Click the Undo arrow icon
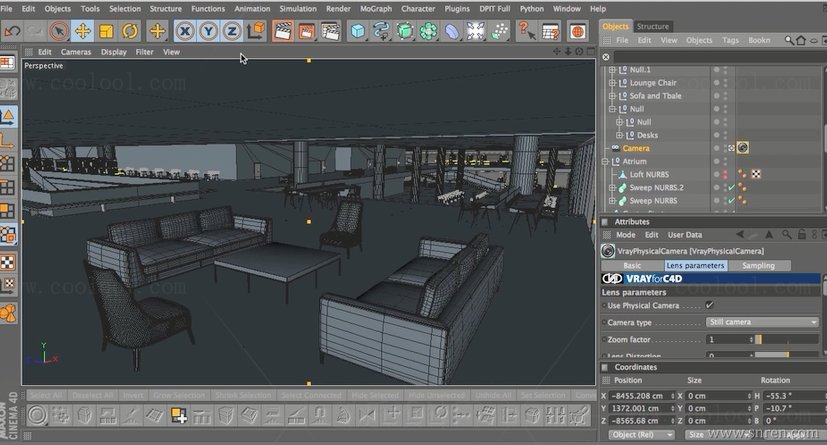 pos(13,31)
